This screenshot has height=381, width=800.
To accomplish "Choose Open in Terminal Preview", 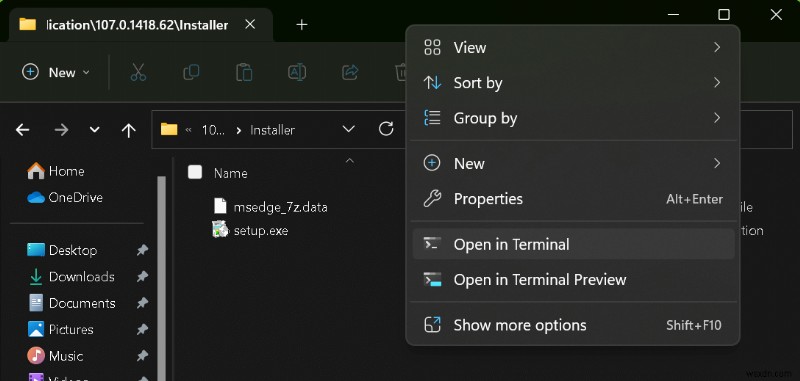I will pyautogui.click(x=572, y=280).
